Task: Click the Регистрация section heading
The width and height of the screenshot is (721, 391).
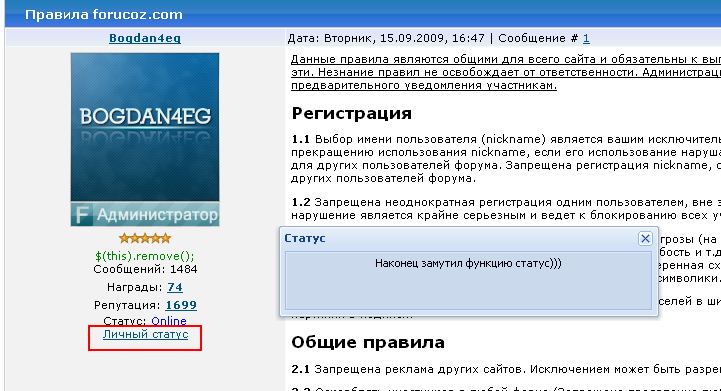Action: click(x=352, y=113)
